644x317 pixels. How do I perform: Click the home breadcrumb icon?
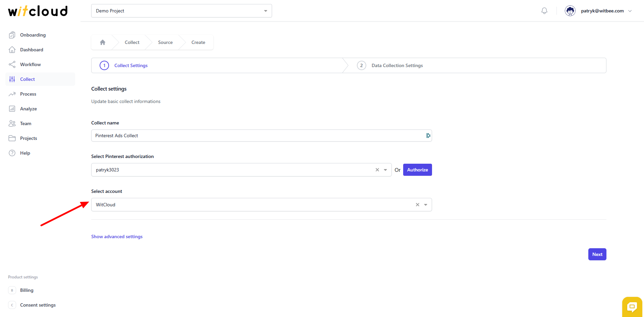103,42
